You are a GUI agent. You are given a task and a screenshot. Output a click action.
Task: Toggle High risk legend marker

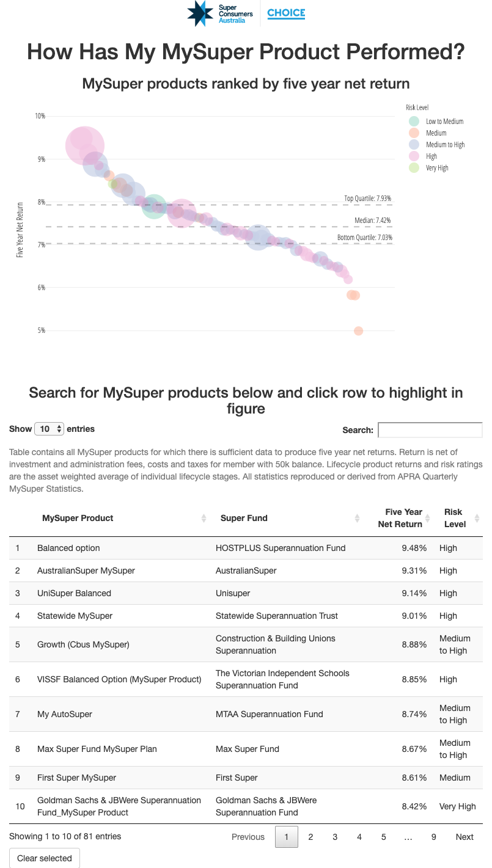[x=414, y=156]
